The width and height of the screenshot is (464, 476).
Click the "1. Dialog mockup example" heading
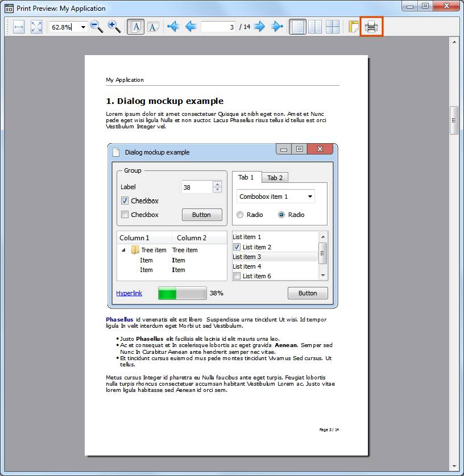[x=165, y=101]
